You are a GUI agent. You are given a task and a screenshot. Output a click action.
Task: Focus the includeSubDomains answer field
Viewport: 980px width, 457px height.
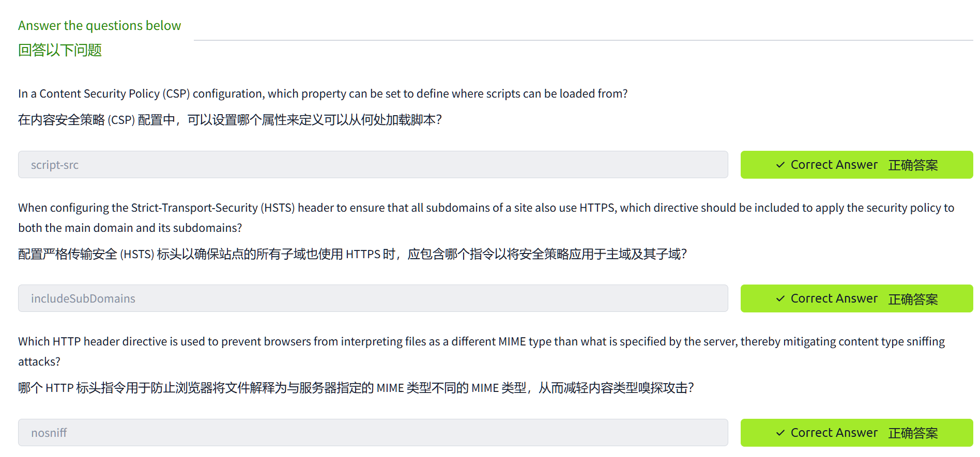click(x=372, y=298)
